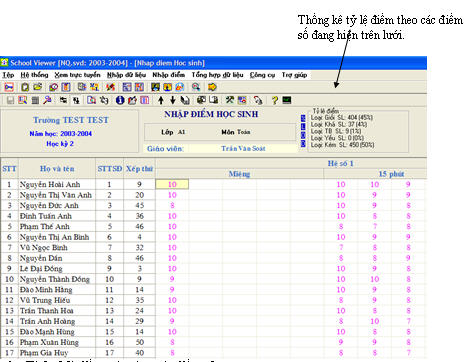This screenshot has height=362, width=473.
Task: Open the Tổng hợp dữ liệu menu
Action: [x=217, y=75]
